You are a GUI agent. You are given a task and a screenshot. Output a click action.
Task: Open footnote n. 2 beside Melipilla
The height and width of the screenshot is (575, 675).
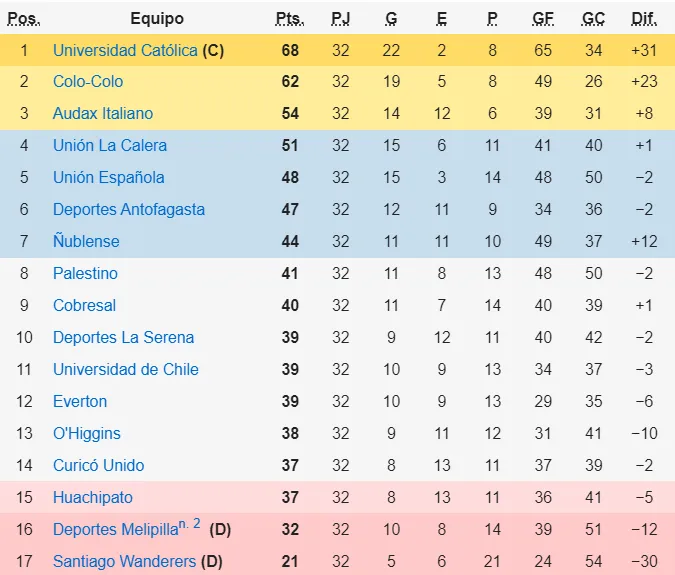(191, 525)
